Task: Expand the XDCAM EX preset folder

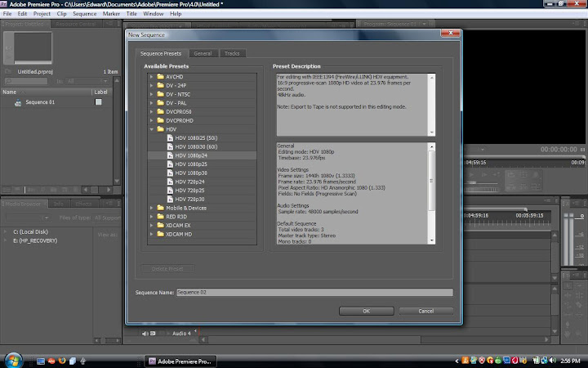Action: (x=152, y=226)
